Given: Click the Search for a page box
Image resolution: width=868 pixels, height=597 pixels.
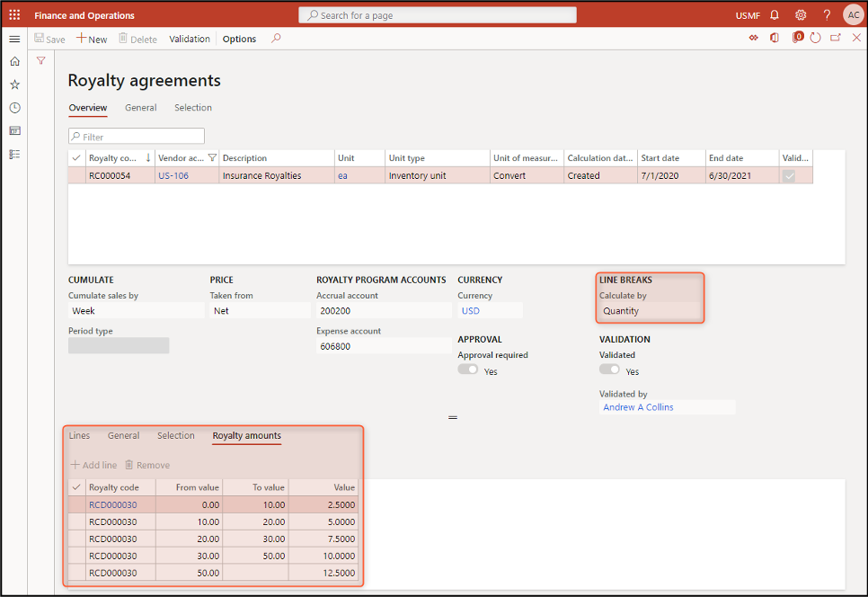Looking at the screenshot, I should 438,15.
